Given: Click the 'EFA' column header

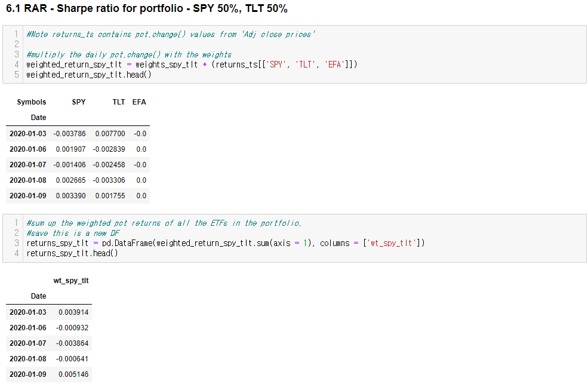Looking at the screenshot, I should coord(139,102).
